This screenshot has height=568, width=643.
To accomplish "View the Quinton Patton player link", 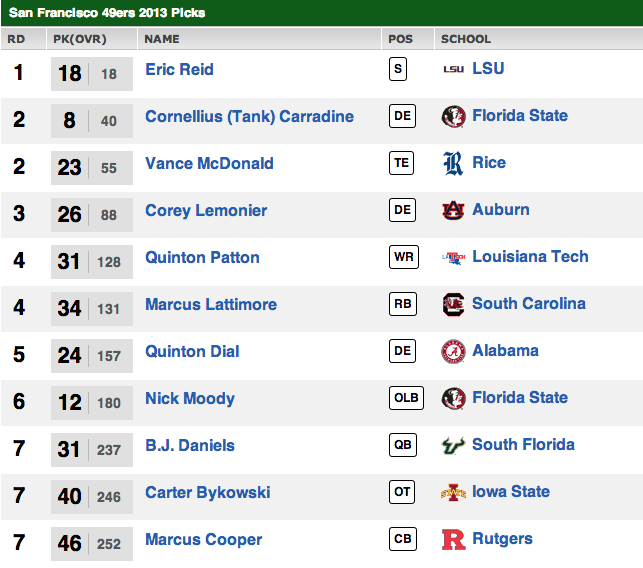I will point(202,257).
